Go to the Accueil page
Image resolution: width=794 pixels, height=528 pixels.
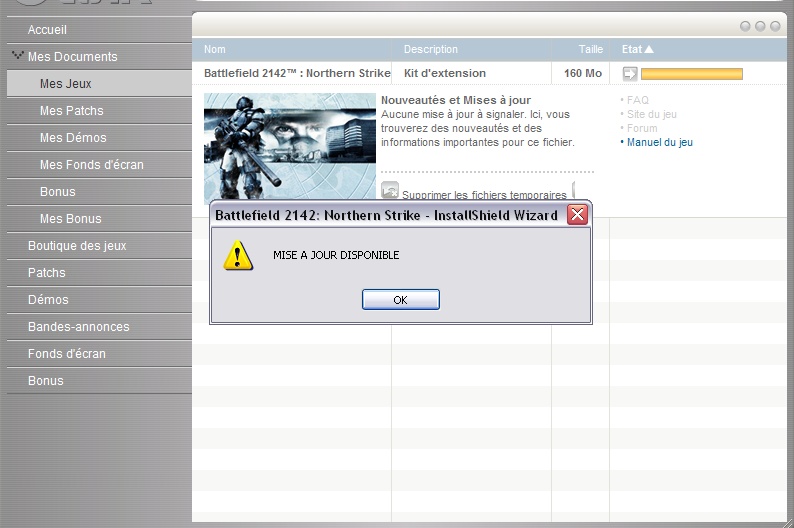48,30
